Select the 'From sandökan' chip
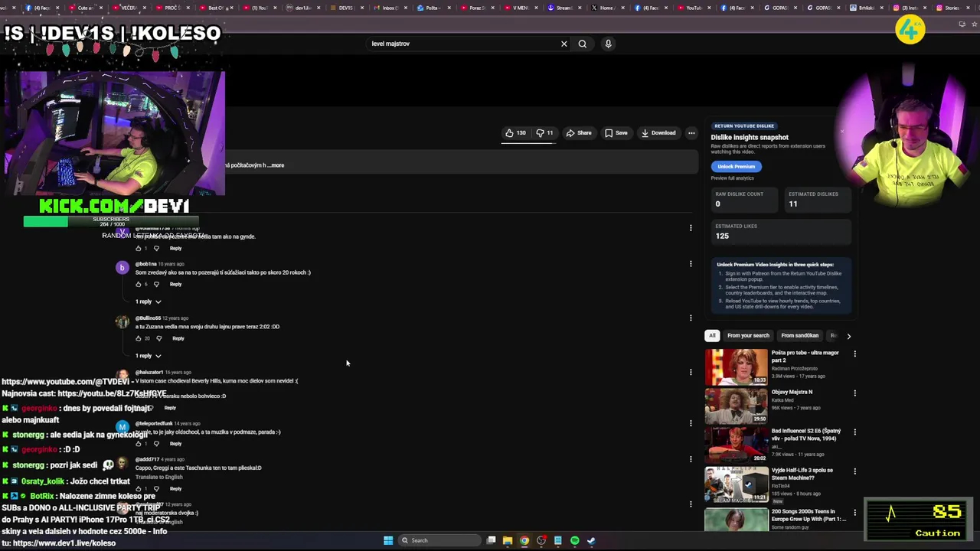Screen dimensions: 980x551 [799, 335]
